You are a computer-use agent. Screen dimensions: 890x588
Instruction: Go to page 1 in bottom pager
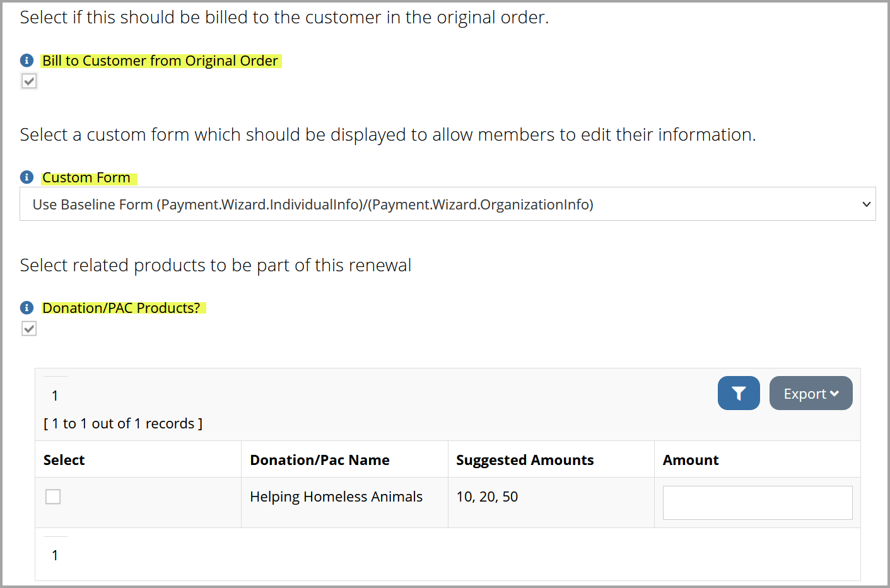pyautogui.click(x=55, y=555)
